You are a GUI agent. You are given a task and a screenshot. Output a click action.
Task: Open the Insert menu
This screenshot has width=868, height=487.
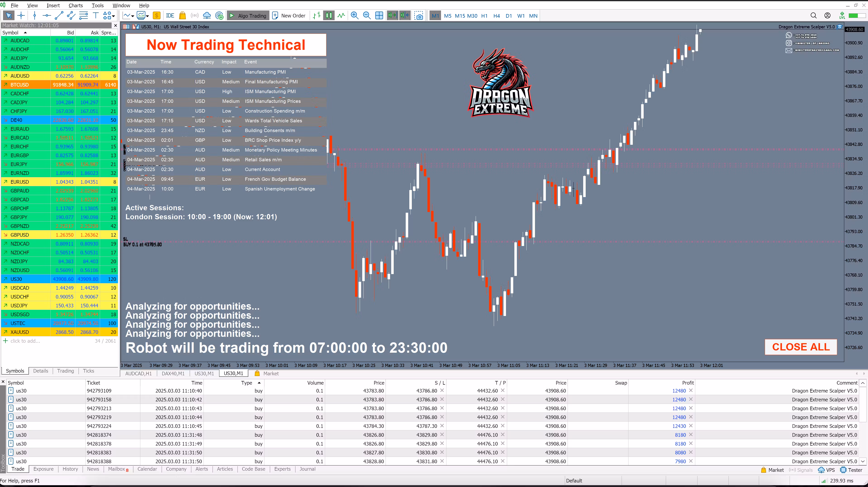pyautogui.click(x=53, y=5)
